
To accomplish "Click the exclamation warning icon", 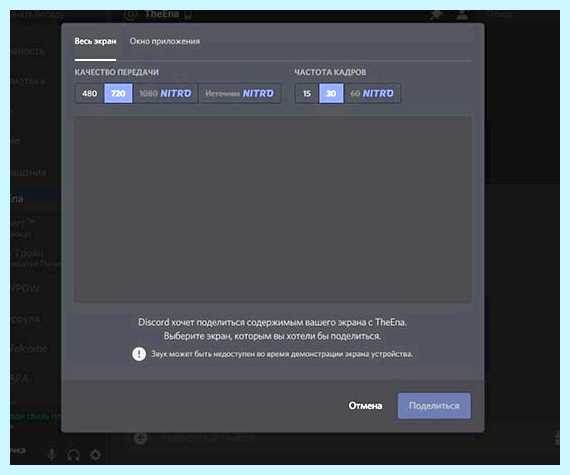I will point(139,354).
